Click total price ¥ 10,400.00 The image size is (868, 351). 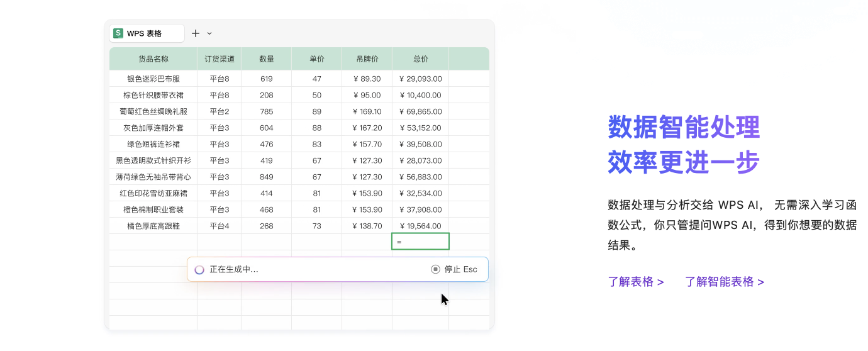421,95
